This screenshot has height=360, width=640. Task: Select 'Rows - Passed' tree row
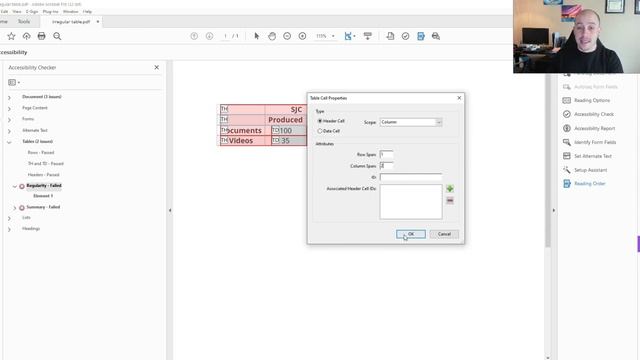click(x=41, y=153)
